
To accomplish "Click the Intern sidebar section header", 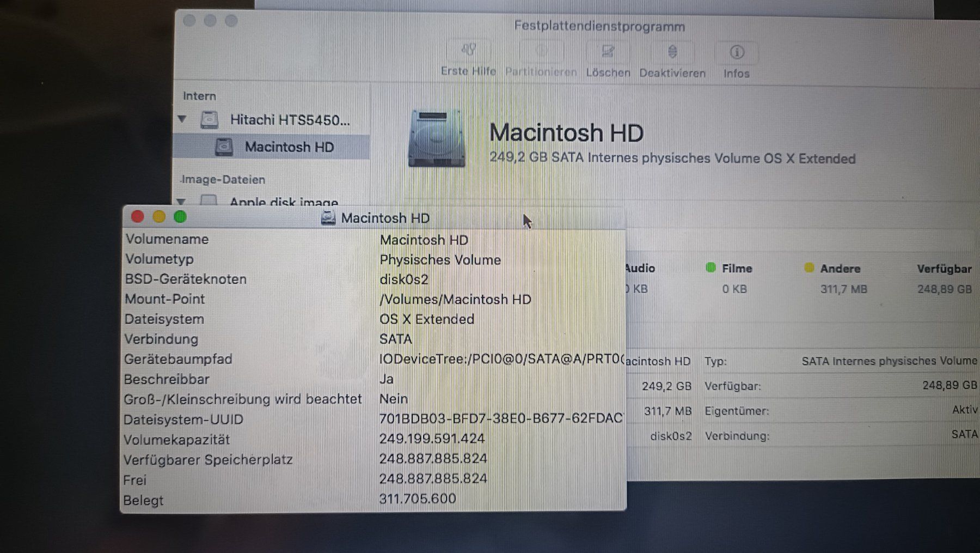I will click(199, 96).
